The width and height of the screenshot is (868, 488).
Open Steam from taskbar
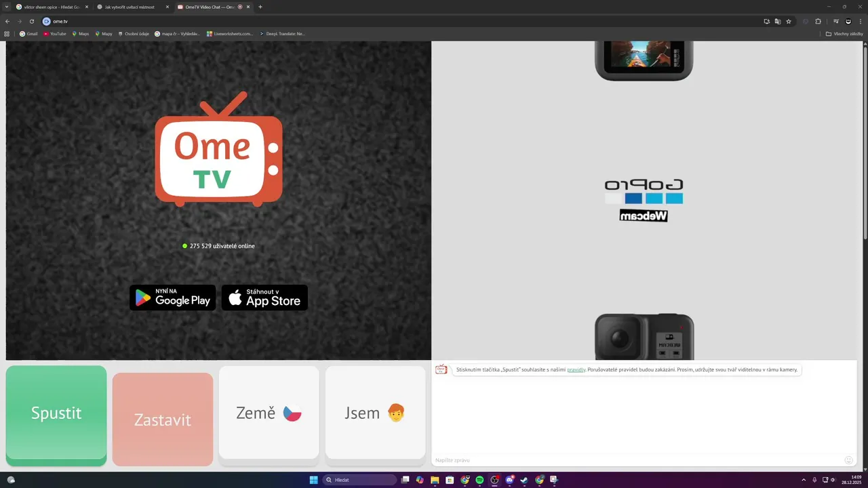coord(524,480)
